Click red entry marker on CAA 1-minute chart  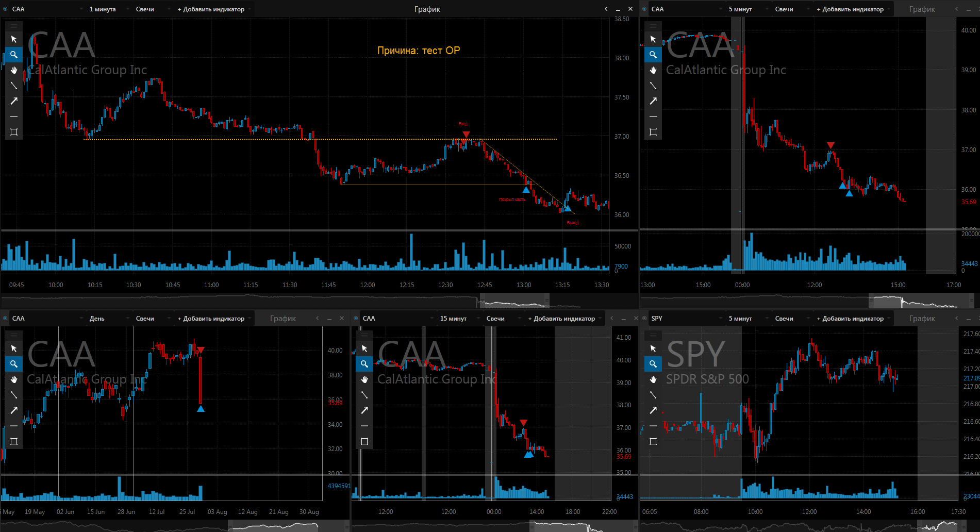tap(466, 135)
